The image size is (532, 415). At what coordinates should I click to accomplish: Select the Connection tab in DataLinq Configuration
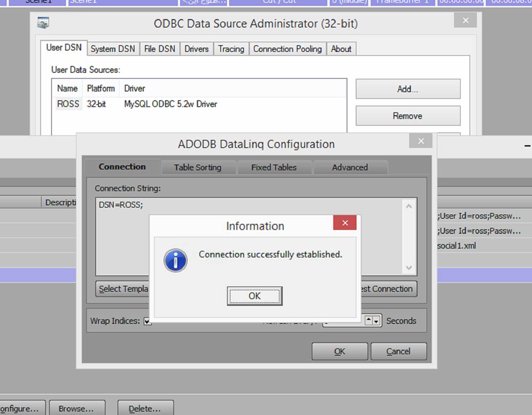[x=122, y=167]
